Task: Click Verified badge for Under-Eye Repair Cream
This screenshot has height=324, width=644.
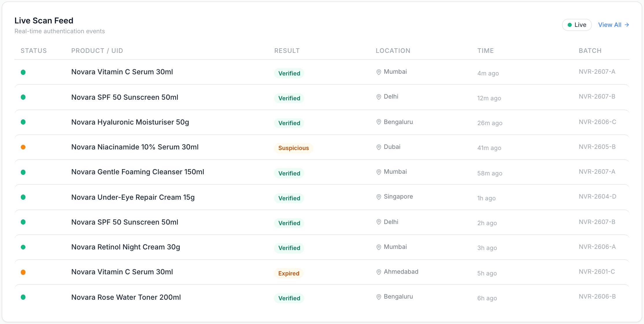Action: tap(289, 198)
